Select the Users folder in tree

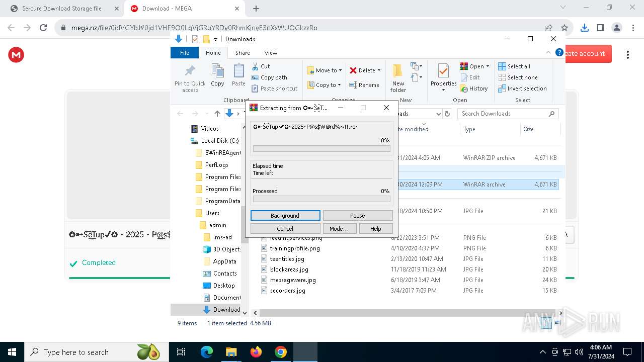click(212, 213)
